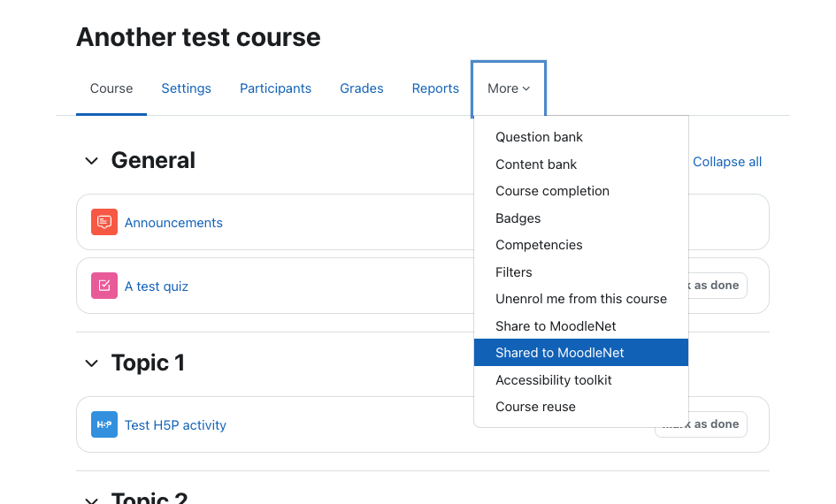
Task: Open the More dropdown menu
Action: [509, 88]
